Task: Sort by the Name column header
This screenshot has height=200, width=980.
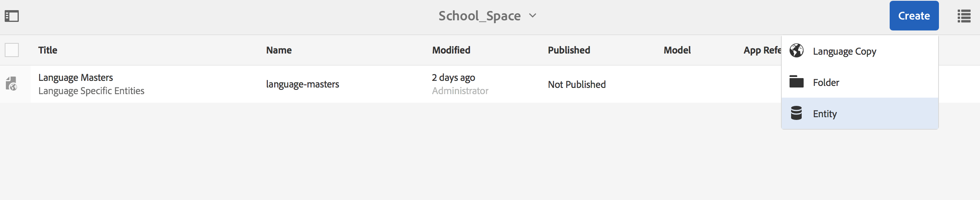Action: [279, 50]
